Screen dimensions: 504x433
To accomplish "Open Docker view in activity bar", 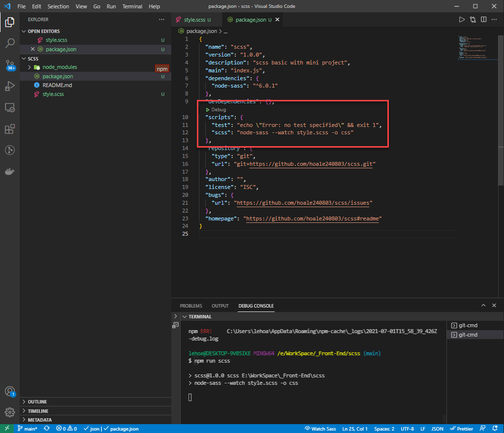I will 10,172.
